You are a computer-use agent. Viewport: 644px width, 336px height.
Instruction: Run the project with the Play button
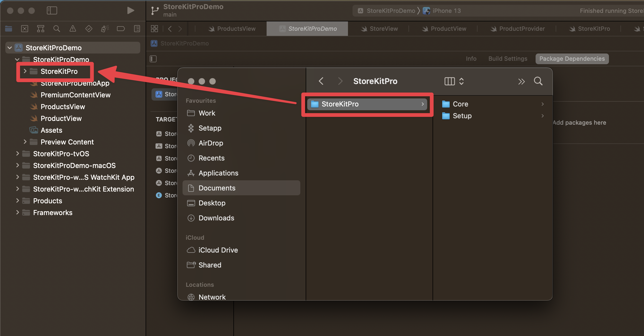pos(131,10)
